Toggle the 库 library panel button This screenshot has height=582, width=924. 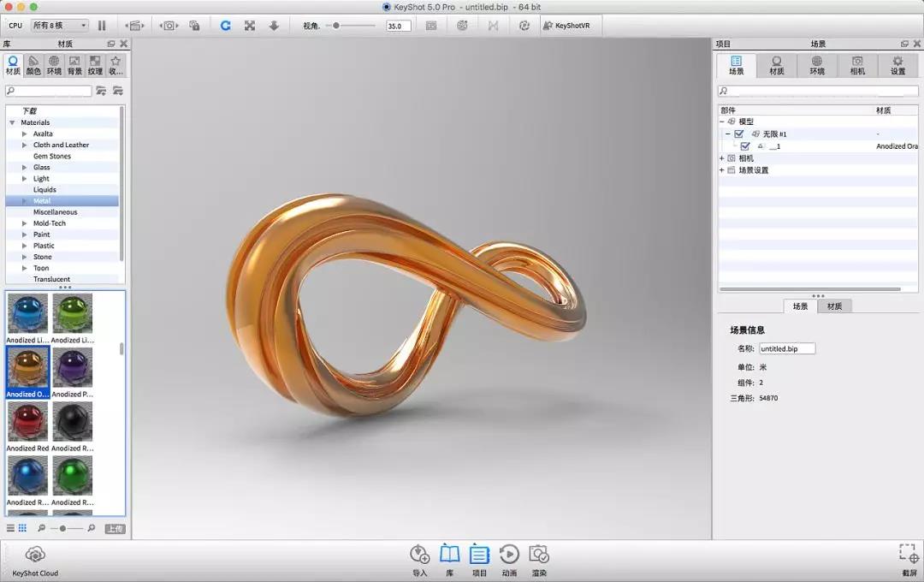[x=450, y=561]
